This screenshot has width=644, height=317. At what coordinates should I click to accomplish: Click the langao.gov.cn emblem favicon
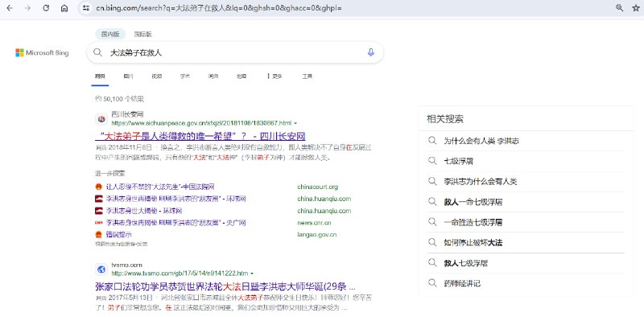point(98,235)
